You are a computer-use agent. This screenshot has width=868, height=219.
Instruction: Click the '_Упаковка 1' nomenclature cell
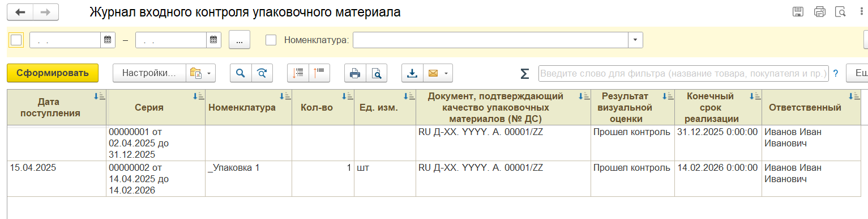[x=249, y=179]
